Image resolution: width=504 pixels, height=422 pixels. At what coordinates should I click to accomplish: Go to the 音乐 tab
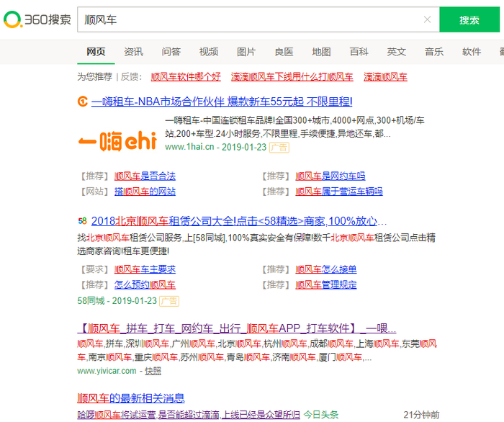coord(434,52)
